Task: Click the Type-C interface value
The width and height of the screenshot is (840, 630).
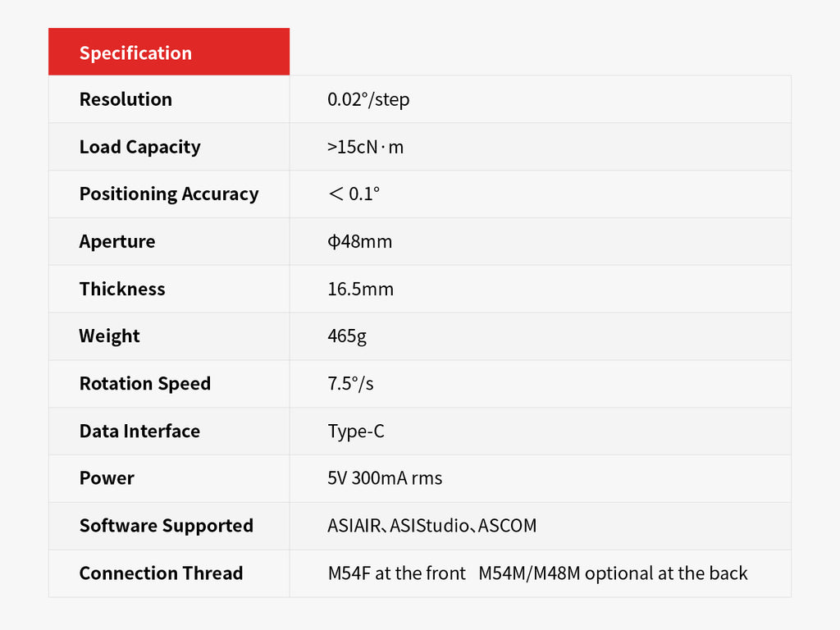Action: coord(355,431)
